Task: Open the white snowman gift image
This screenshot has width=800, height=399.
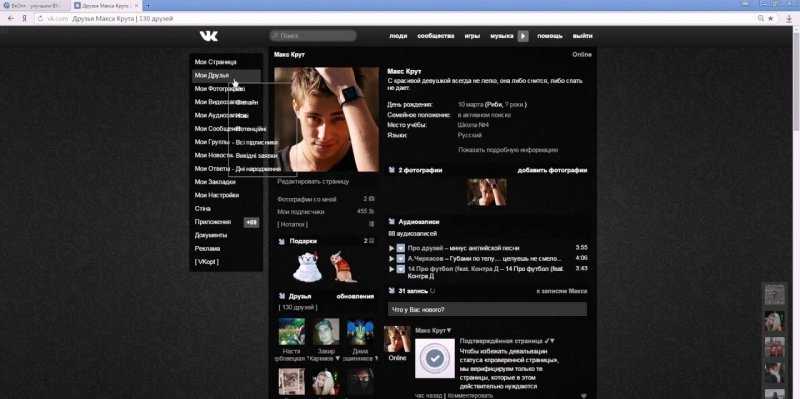Action: tap(307, 266)
